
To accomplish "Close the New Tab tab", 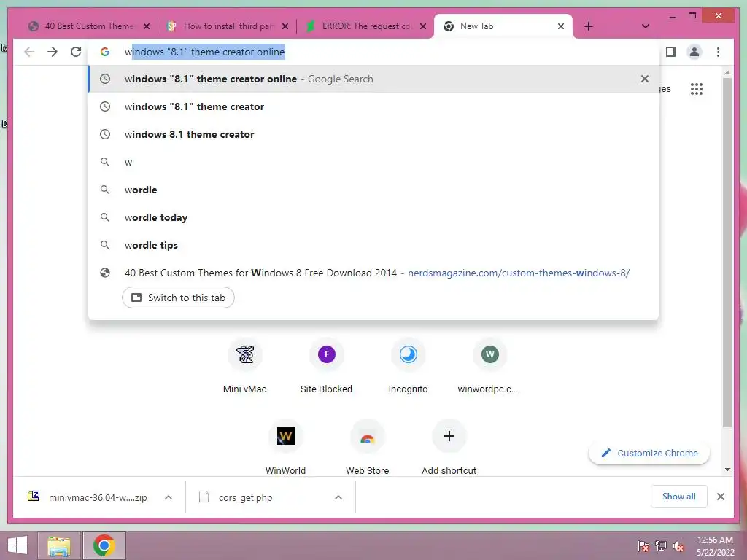I will 561,26.
